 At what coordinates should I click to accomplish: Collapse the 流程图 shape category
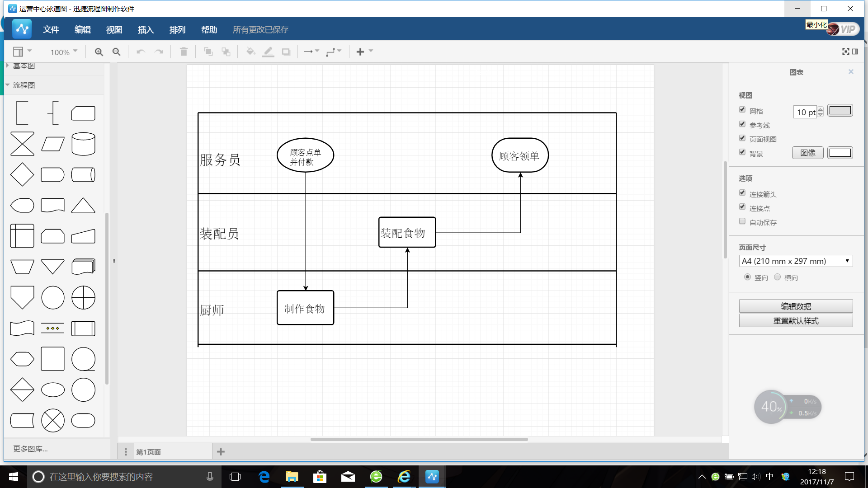click(24, 85)
